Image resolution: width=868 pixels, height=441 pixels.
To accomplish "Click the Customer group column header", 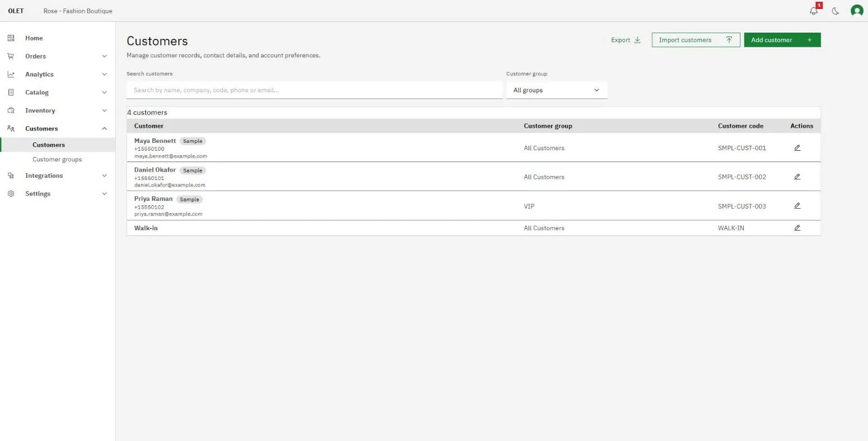I will pos(548,126).
